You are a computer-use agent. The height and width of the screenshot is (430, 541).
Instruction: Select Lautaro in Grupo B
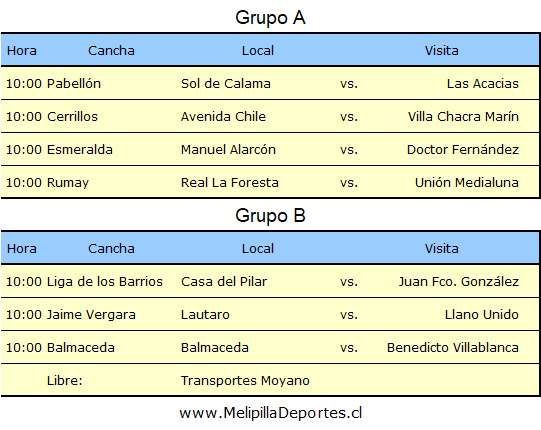[x=205, y=315]
